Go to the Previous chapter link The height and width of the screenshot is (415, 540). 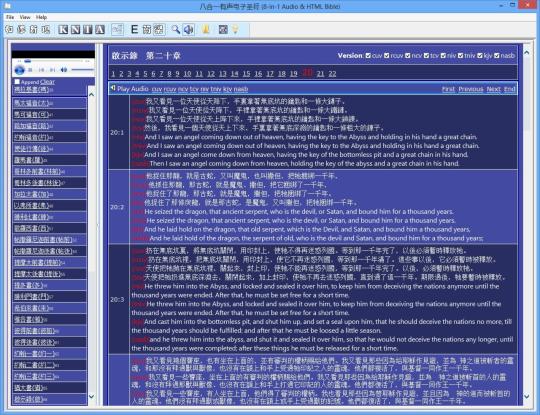(471, 89)
